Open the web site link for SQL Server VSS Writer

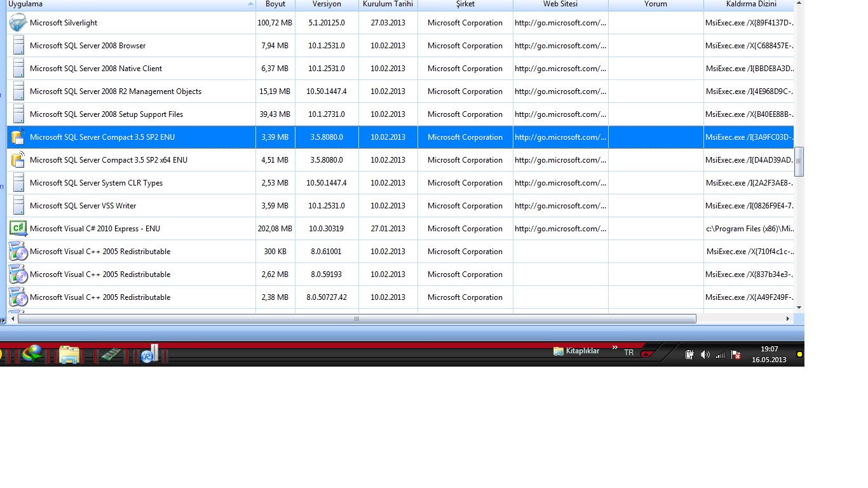[560, 206]
